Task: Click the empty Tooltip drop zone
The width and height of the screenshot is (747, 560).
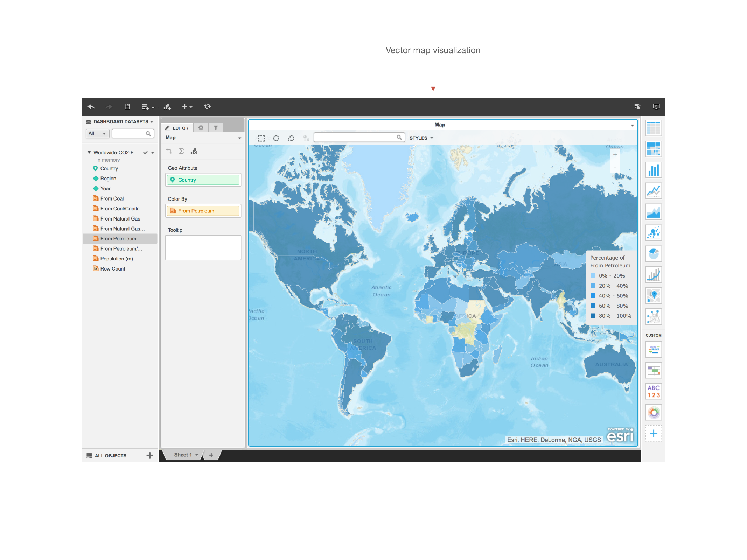Action: 203,247
